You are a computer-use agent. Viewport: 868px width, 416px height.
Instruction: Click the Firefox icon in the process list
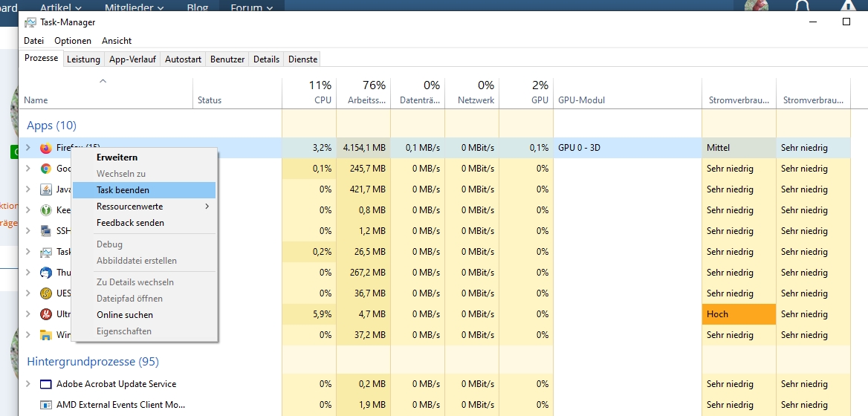45,148
